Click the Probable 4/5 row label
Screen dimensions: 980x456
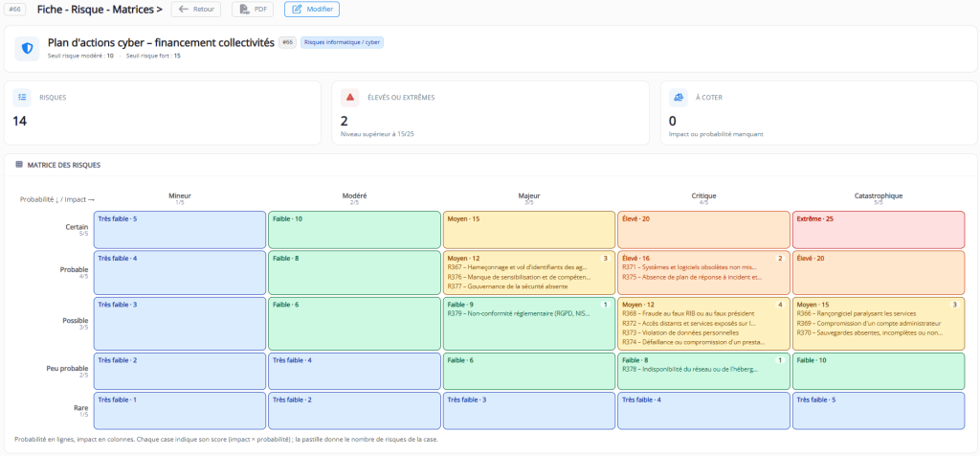[75, 272]
